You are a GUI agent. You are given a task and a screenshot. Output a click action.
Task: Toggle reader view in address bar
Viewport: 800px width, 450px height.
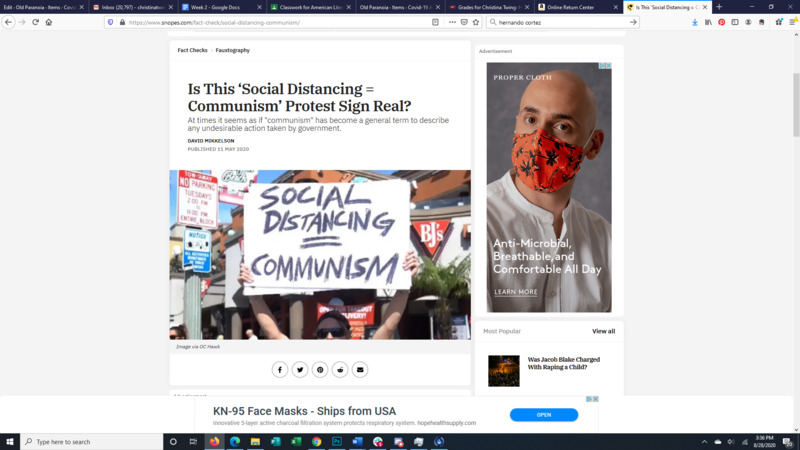(x=435, y=22)
